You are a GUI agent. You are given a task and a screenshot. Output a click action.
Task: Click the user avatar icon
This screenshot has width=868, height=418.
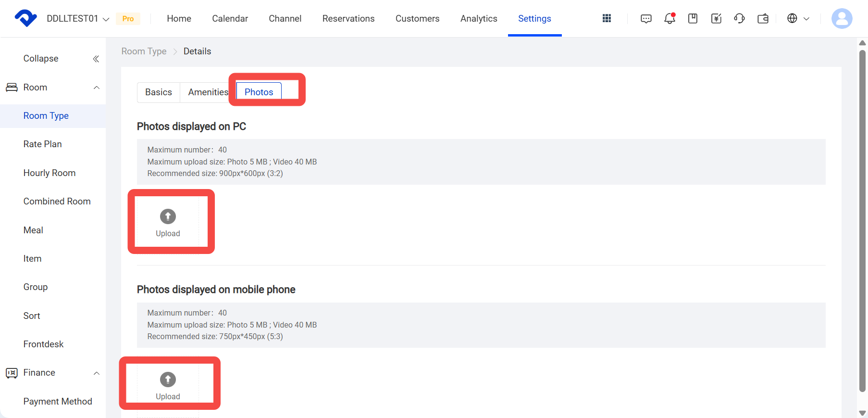pyautogui.click(x=842, y=18)
